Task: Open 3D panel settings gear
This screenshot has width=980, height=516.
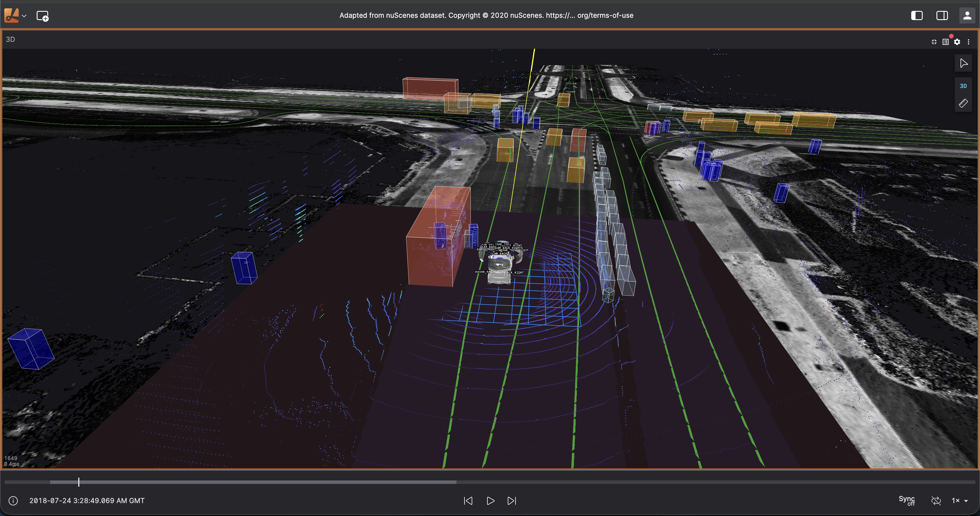Action: coord(957,42)
